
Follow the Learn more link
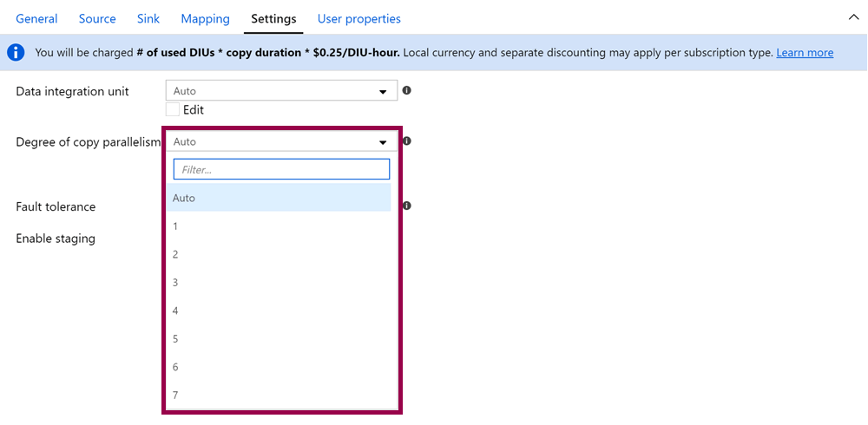pos(805,53)
